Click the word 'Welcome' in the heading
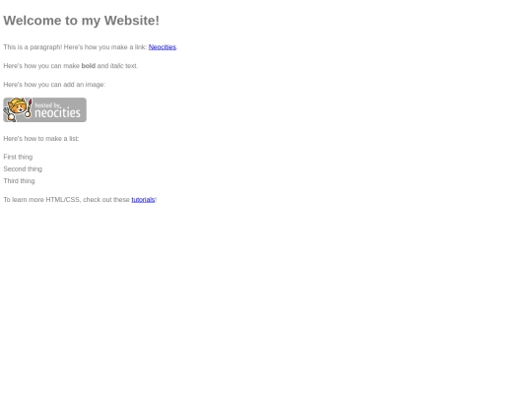532x399 pixels. (33, 21)
